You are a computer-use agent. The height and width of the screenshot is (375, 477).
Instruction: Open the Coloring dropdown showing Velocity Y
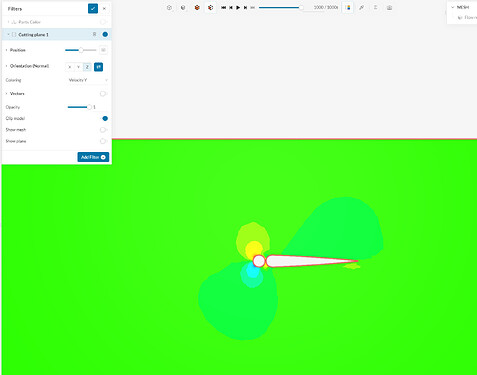point(88,80)
